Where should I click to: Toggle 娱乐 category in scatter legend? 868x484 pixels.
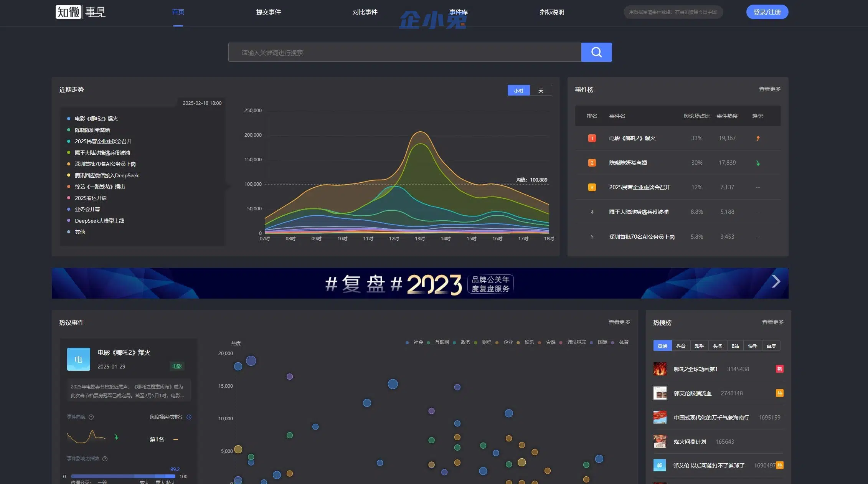tap(525, 342)
